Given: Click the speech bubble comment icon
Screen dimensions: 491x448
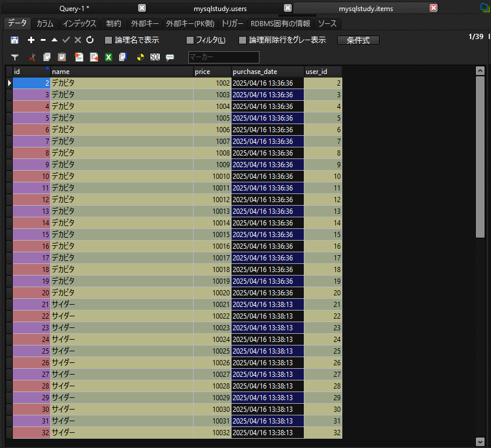Looking at the screenshot, I should point(170,57).
